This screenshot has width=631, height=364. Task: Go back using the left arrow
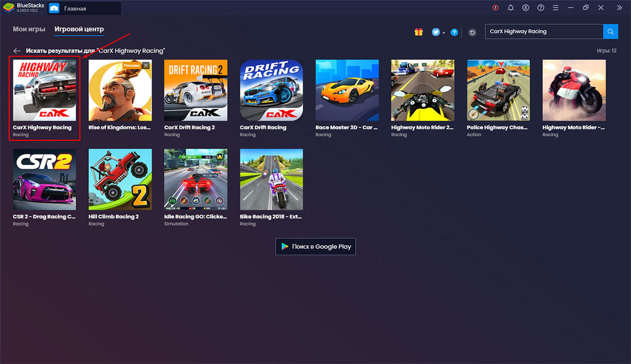click(17, 51)
